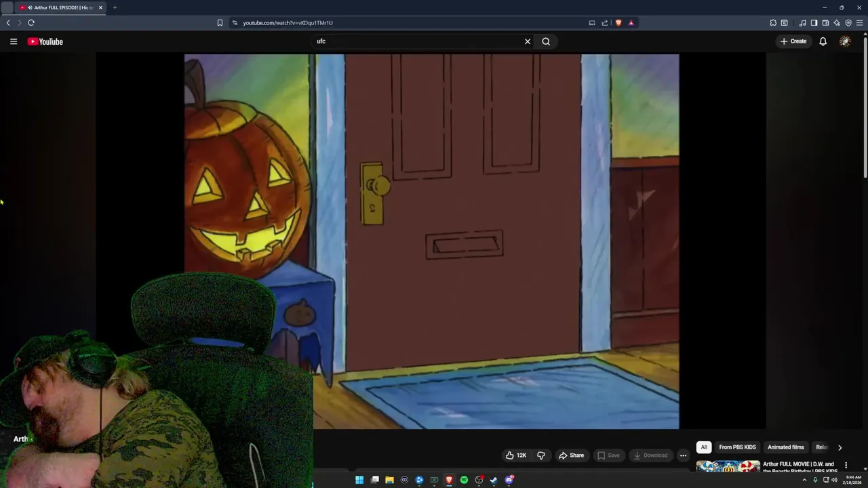
Task: Open File Explorer from taskbar
Action: pyautogui.click(x=389, y=480)
